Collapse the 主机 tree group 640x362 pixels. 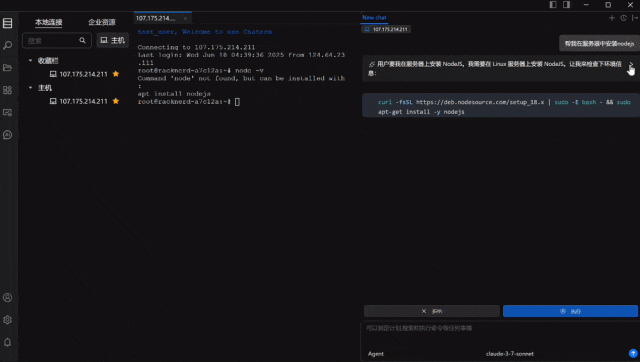coord(30,87)
